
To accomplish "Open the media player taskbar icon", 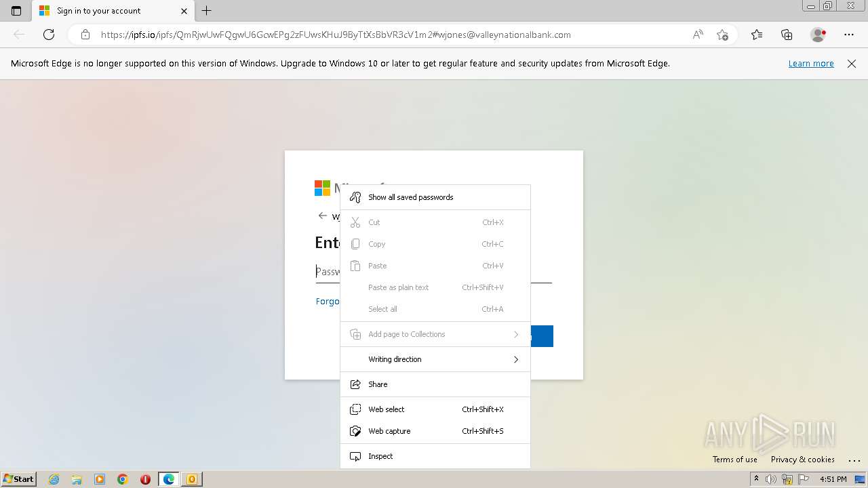I will pyautogui.click(x=100, y=479).
